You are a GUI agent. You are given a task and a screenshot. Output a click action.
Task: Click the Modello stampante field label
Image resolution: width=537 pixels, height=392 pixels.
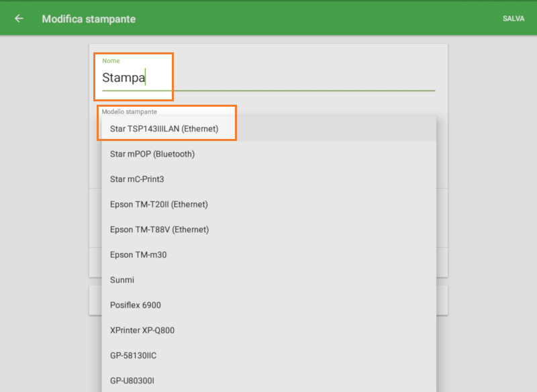coord(130,111)
